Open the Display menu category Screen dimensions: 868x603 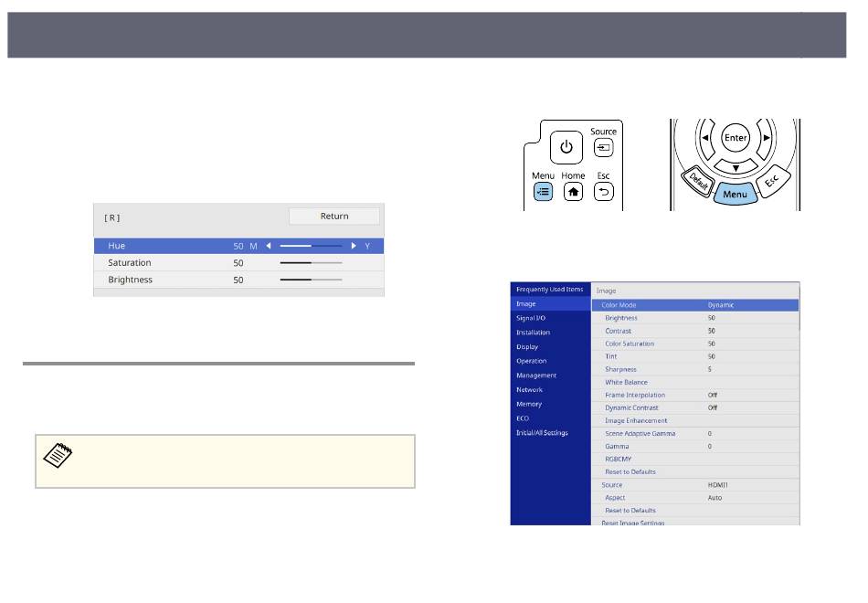coord(550,346)
